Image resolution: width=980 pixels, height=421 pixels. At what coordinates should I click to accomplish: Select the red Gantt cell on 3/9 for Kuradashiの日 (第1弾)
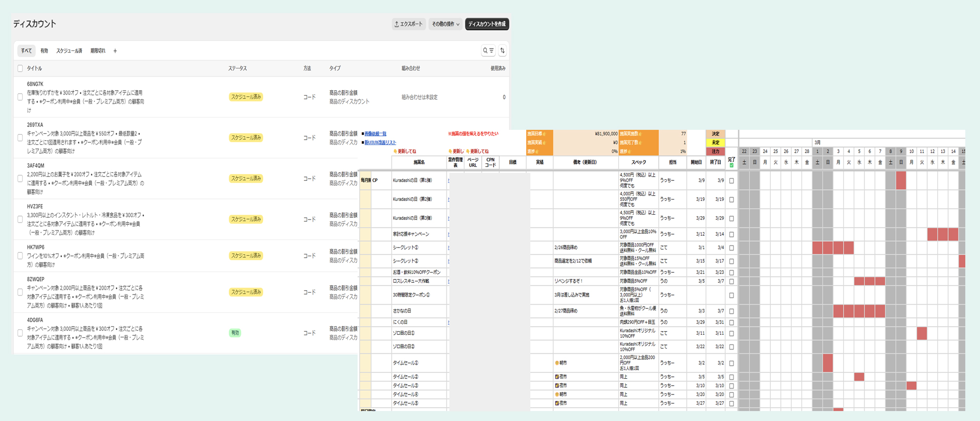point(901,180)
